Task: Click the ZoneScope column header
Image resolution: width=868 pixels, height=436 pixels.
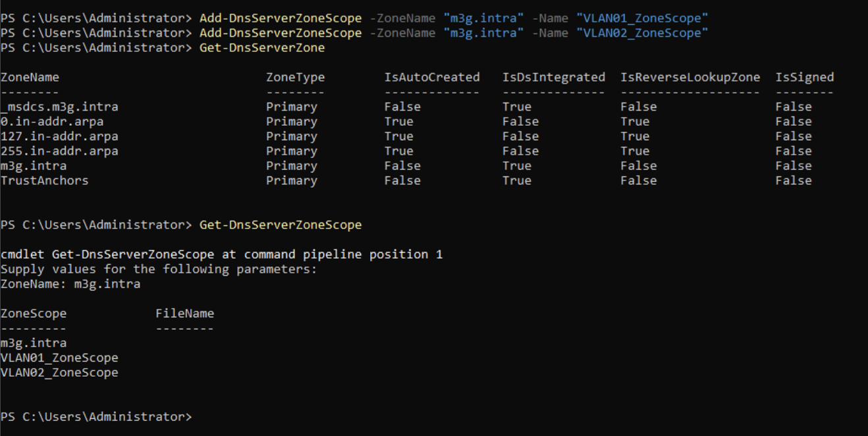Action: (34, 313)
